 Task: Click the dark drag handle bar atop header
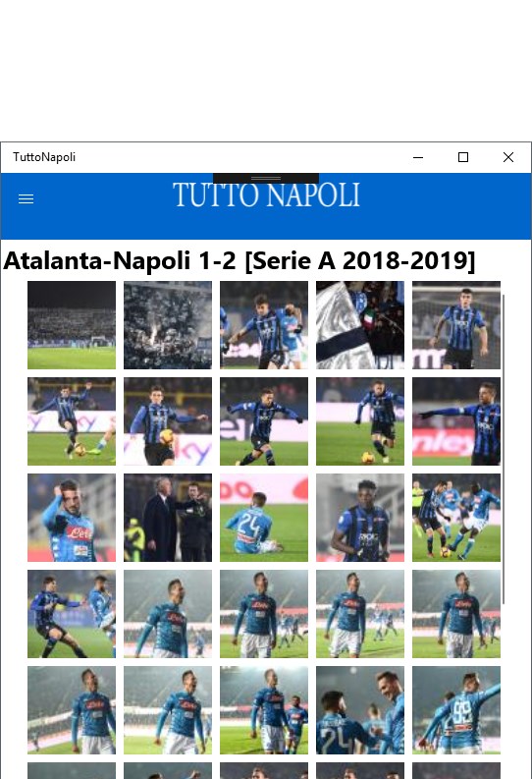[x=266, y=179]
